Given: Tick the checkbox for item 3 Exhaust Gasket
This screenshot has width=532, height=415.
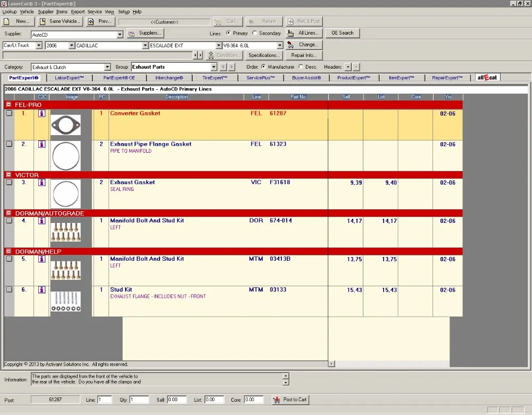Looking at the screenshot, I should (x=9, y=182).
